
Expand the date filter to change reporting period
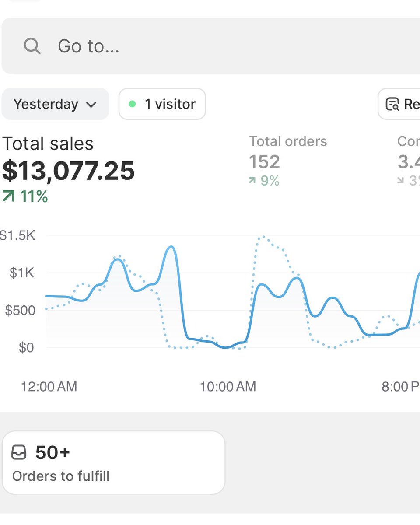pos(55,104)
